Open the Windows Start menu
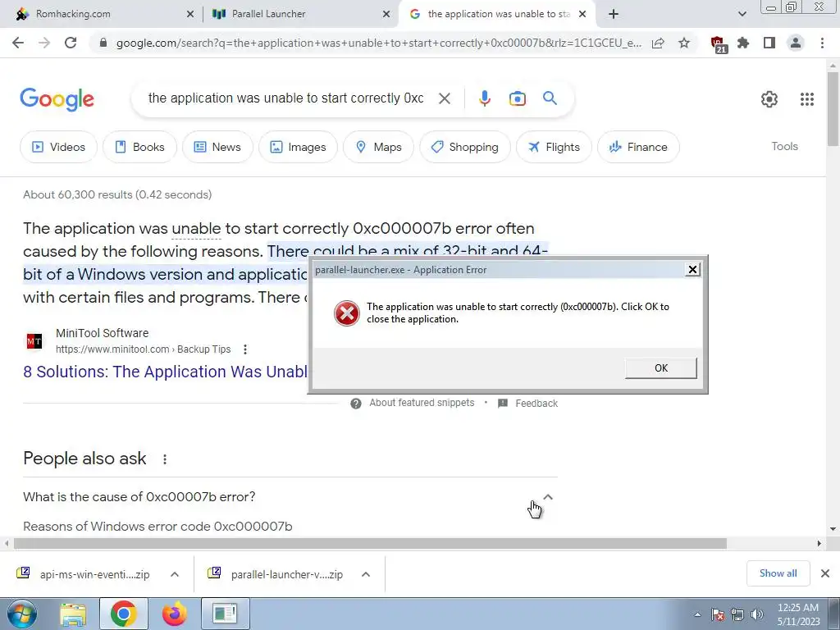This screenshot has width=840, height=630. click(x=22, y=614)
